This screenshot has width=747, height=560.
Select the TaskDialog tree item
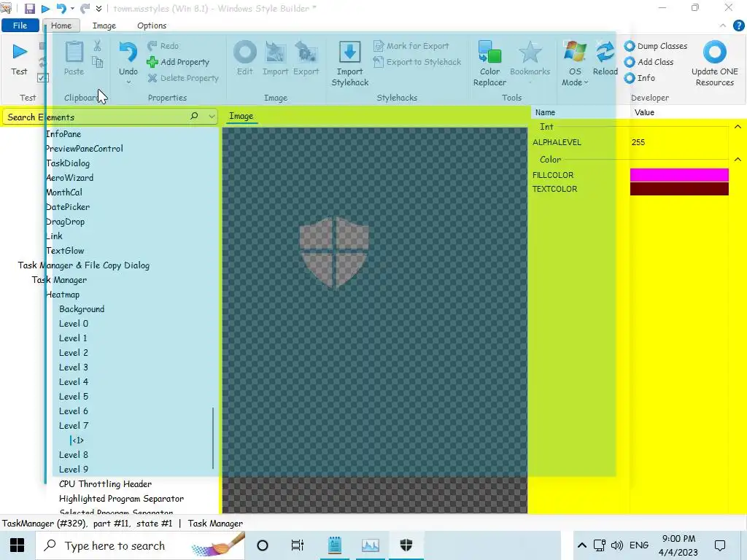click(68, 163)
